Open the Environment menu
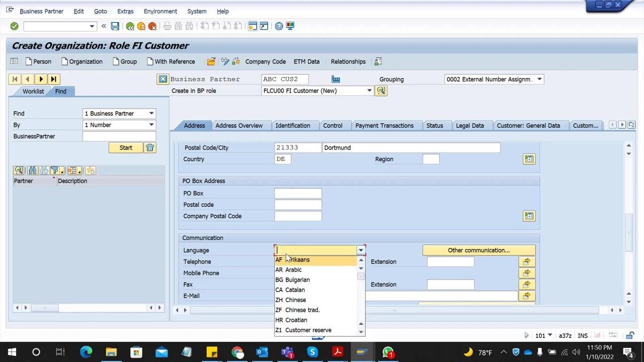Image resolution: width=644 pixels, height=362 pixels. [x=160, y=11]
